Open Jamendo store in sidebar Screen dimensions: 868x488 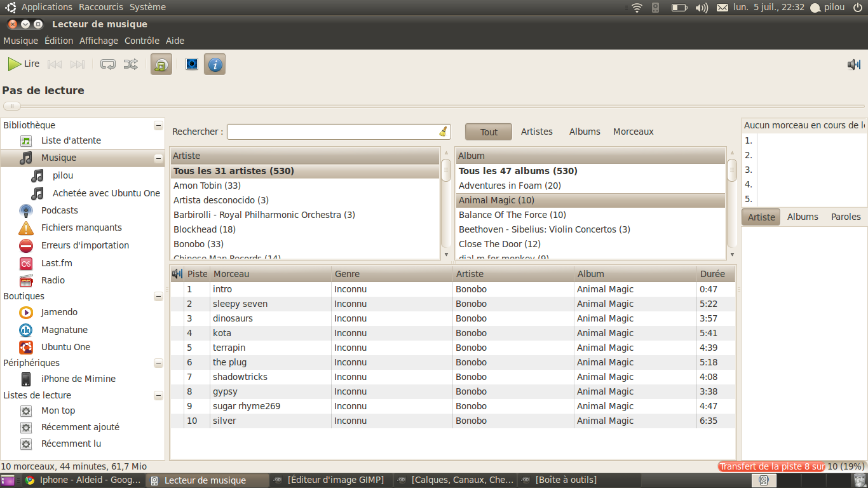[59, 312]
